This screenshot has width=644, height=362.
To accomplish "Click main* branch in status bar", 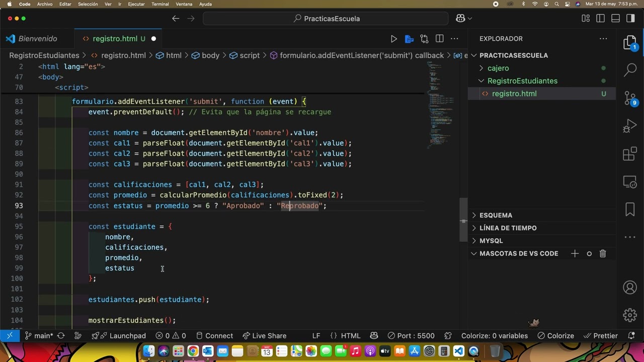I will [39, 336].
